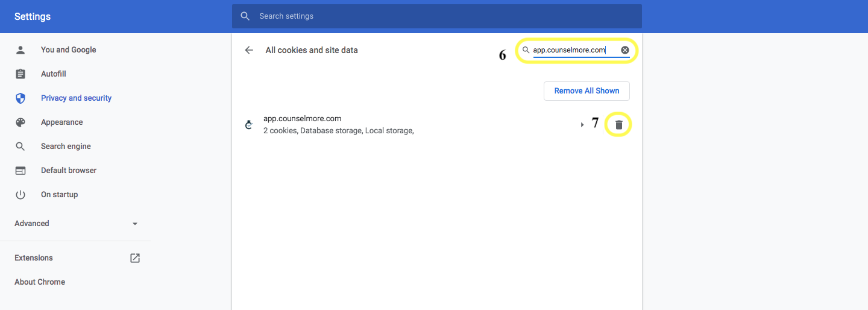Click the You and Google person icon
Image resolution: width=868 pixels, height=310 pixels.
[x=20, y=50]
